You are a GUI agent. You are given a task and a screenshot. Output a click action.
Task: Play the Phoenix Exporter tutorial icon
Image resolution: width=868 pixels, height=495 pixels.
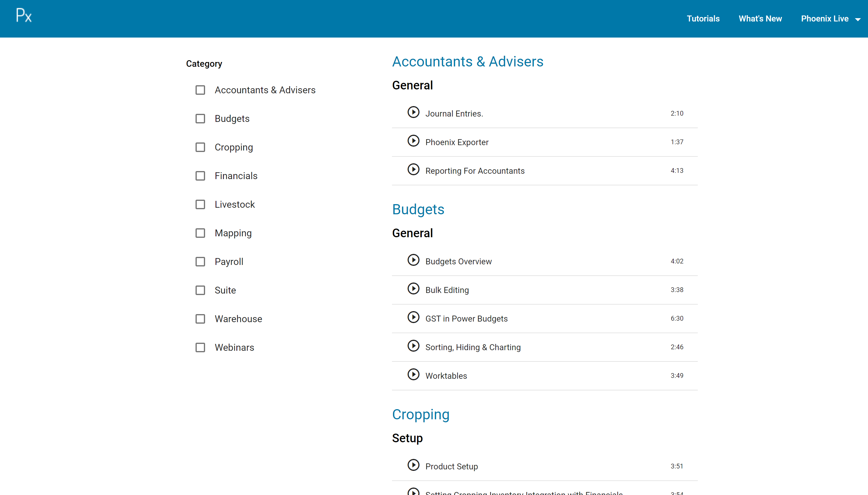(x=413, y=141)
